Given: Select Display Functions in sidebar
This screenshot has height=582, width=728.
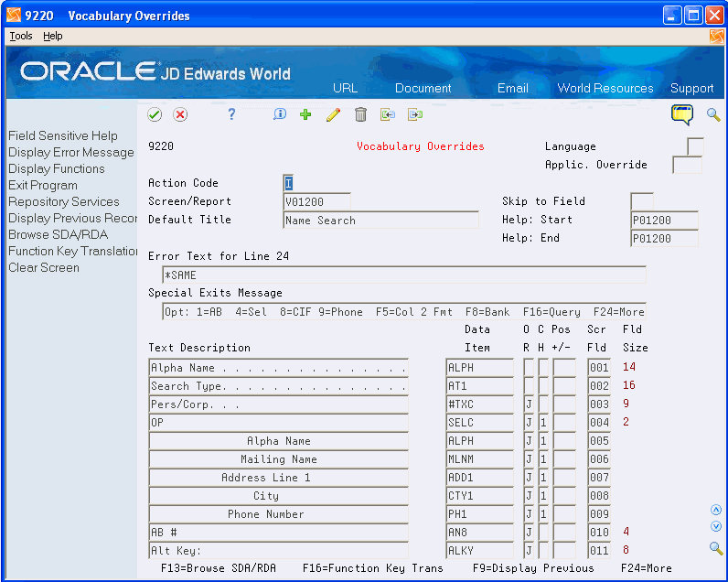Looking at the screenshot, I should (x=56, y=168).
